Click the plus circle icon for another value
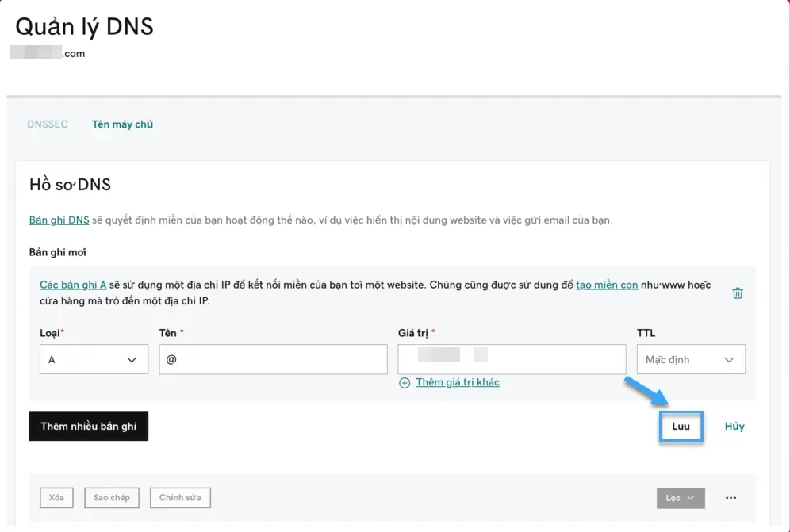 (405, 383)
